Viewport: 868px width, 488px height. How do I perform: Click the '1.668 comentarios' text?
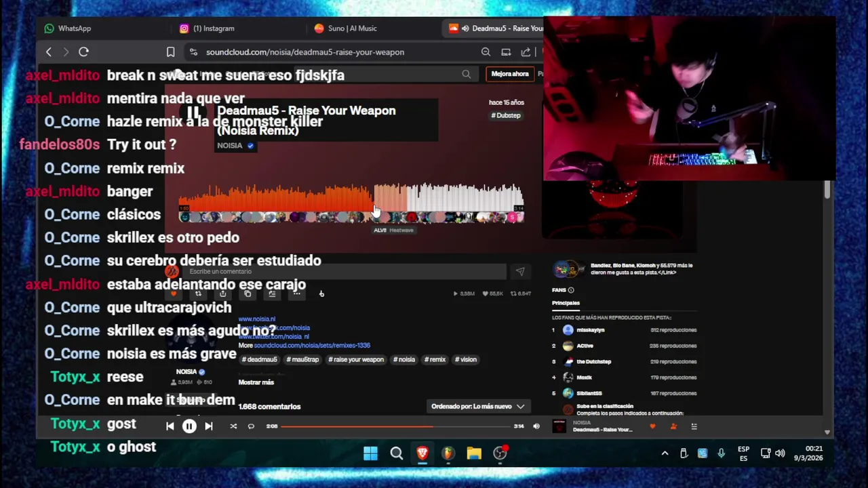click(x=269, y=407)
